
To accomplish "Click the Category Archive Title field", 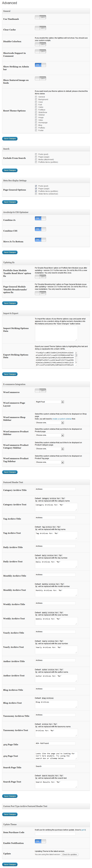I will (55, 489).
